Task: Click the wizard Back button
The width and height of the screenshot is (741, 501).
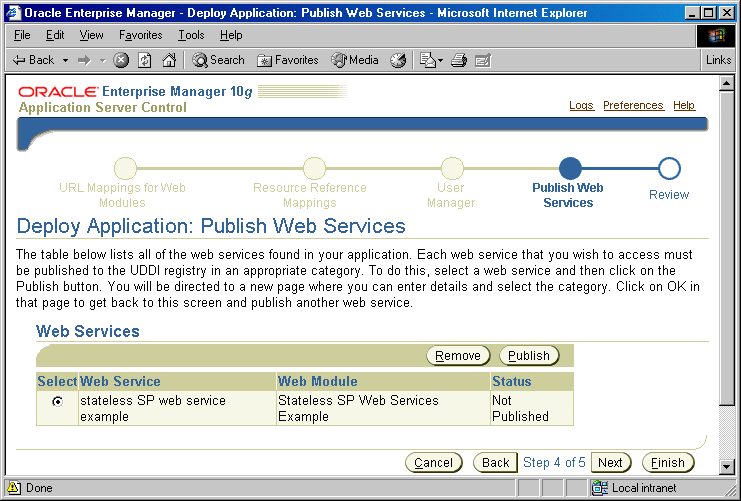Action: click(x=495, y=463)
